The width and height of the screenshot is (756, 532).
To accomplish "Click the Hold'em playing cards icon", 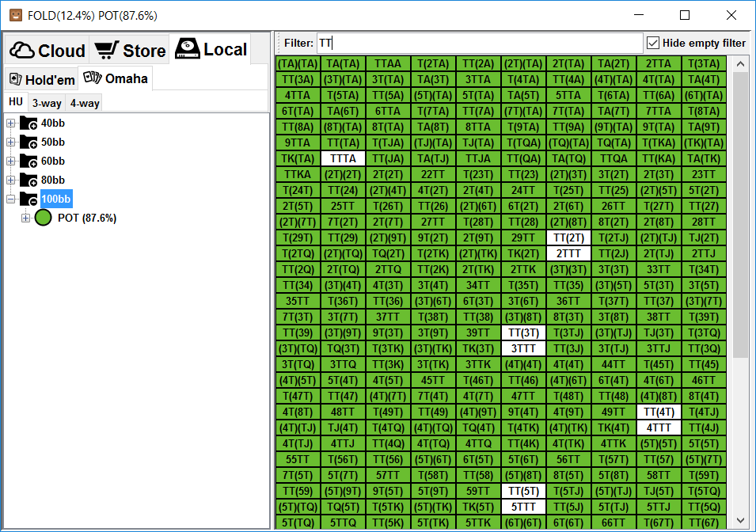I will click(x=15, y=80).
